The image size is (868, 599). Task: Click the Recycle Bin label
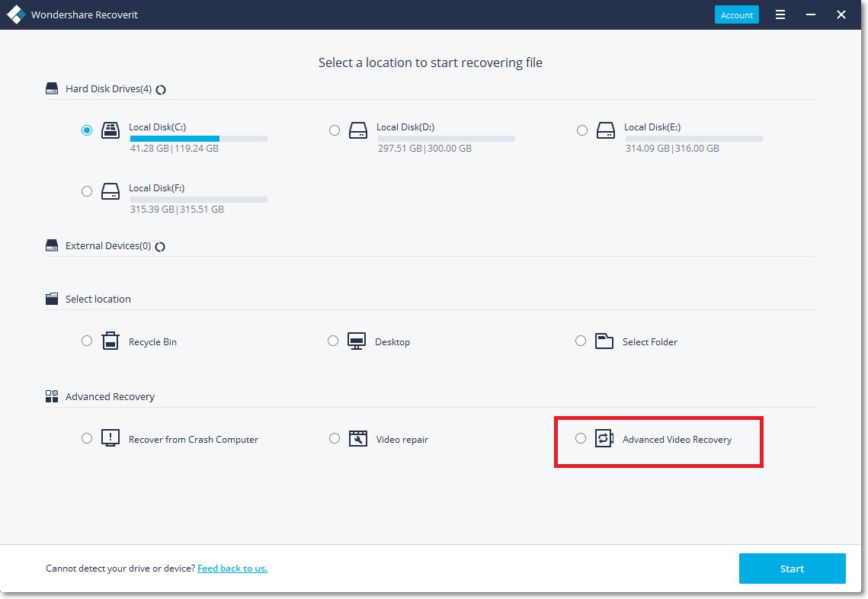[152, 342]
